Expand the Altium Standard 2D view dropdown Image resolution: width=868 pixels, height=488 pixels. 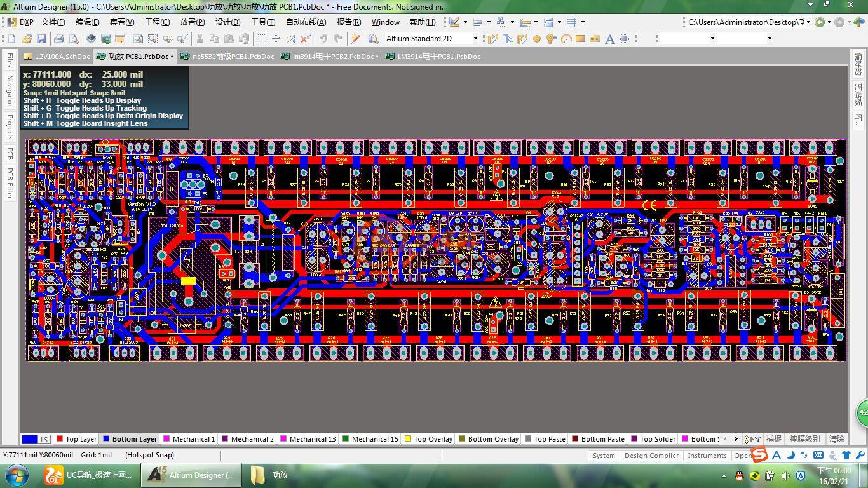point(475,39)
